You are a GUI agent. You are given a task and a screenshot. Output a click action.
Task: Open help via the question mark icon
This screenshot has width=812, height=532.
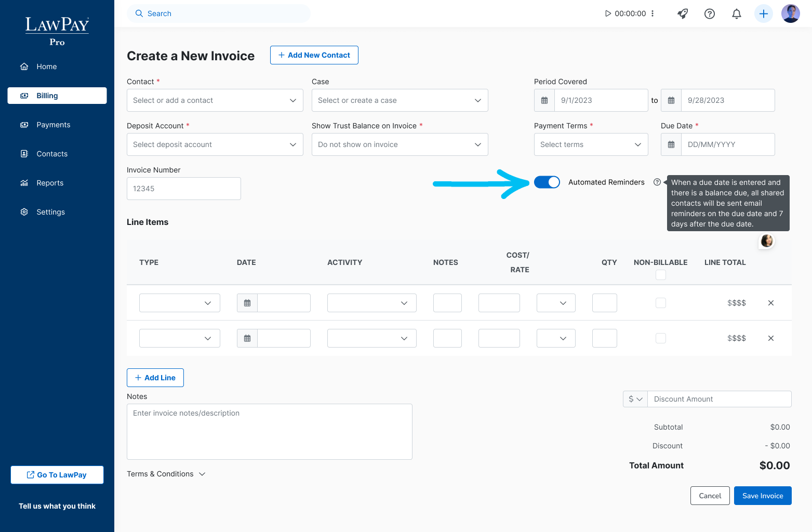coord(710,14)
